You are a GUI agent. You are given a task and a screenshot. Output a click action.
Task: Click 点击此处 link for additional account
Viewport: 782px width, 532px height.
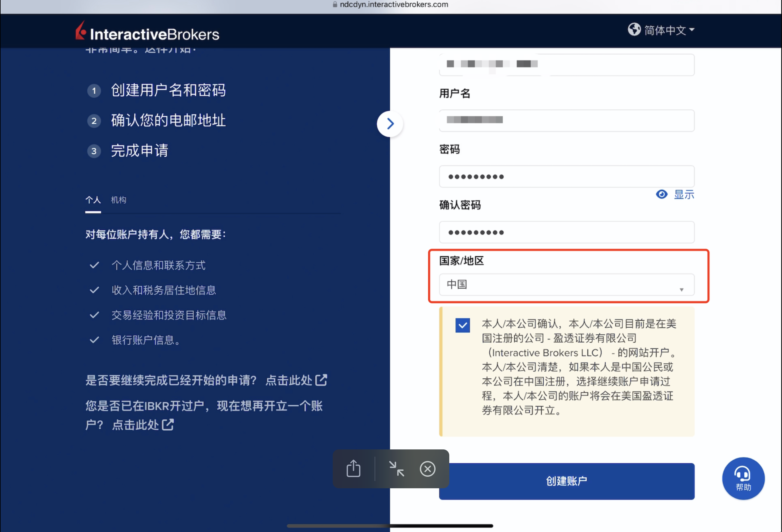coord(143,425)
